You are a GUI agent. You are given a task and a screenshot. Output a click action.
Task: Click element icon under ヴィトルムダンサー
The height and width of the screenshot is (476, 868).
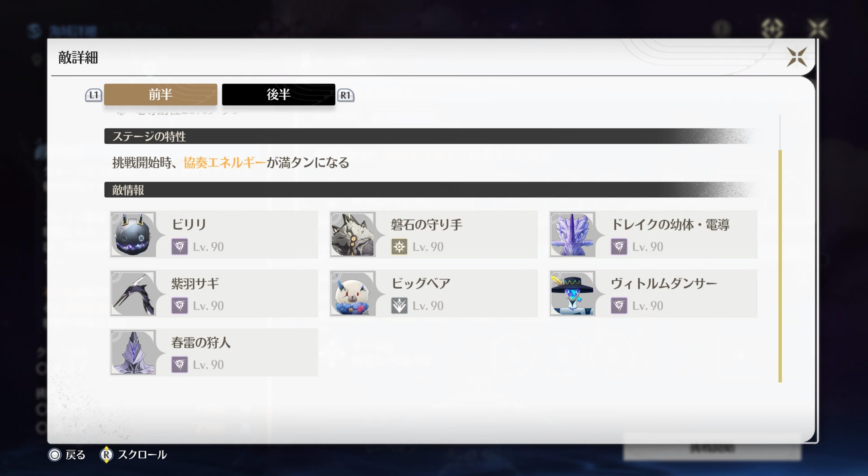click(x=619, y=306)
